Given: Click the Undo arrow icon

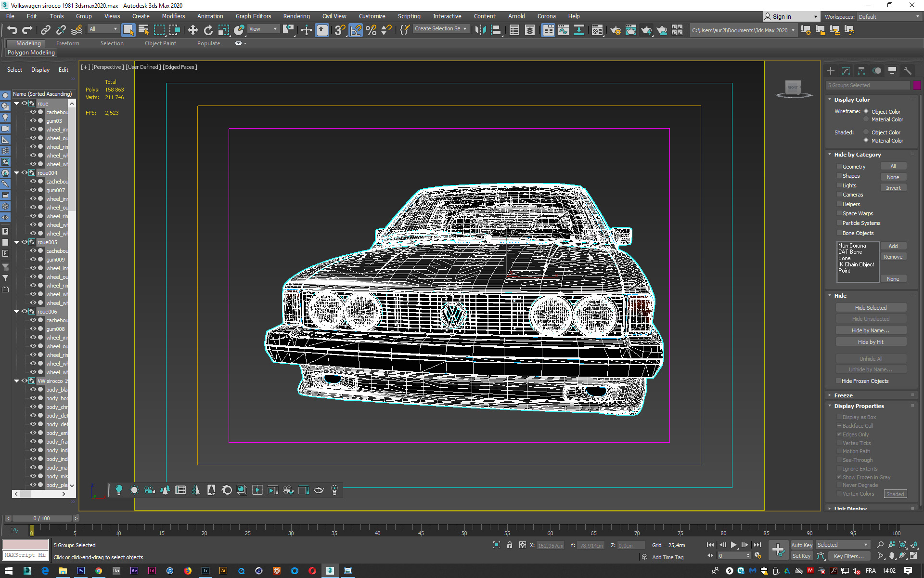Looking at the screenshot, I should click(x=12, y=30).
